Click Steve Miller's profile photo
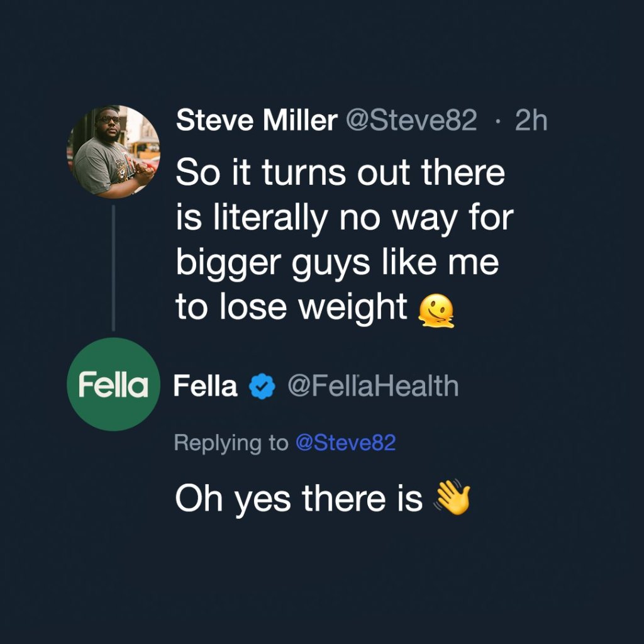The height and width of the screenshot is (644, 644). click(x=113, y=152)
